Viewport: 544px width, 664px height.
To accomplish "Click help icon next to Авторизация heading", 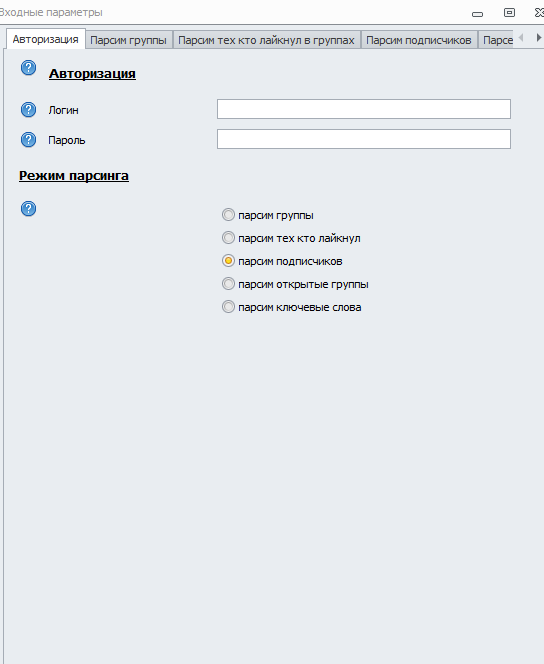I will (x=28, y=68).
